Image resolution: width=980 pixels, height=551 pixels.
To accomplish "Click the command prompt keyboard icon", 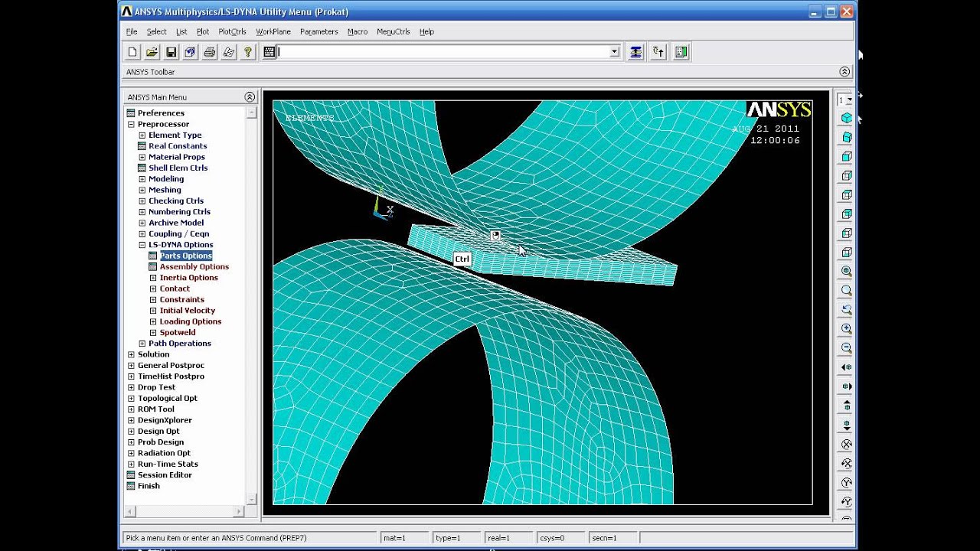I will [269, 52].
